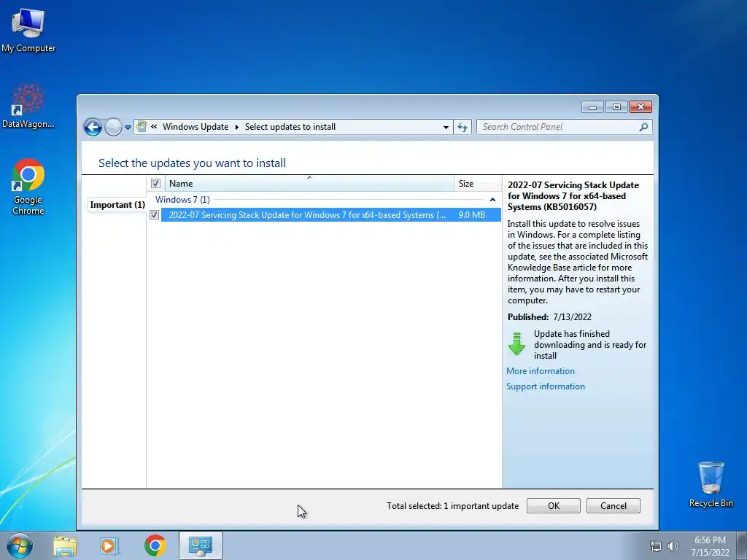Image resolution: width=747 pixels, height=560 pixels.
Task: Click the Control Panel address bar icon
Action: click(x=142, y=127)
